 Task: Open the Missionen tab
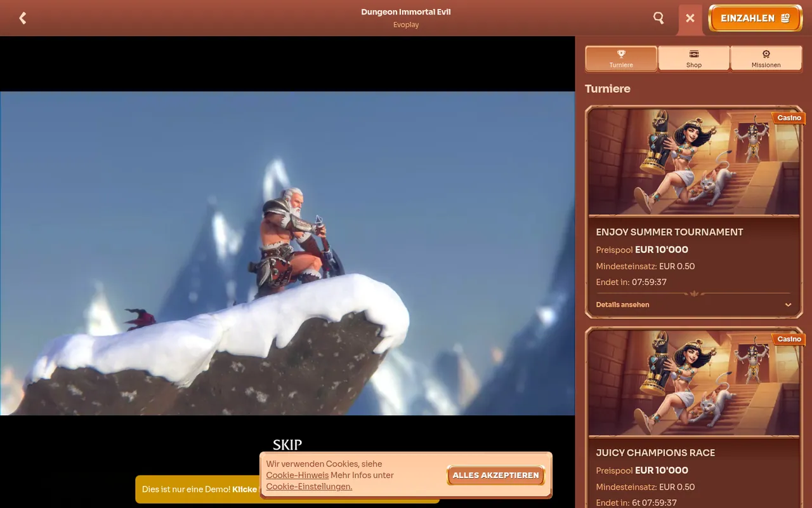[766, 58]
